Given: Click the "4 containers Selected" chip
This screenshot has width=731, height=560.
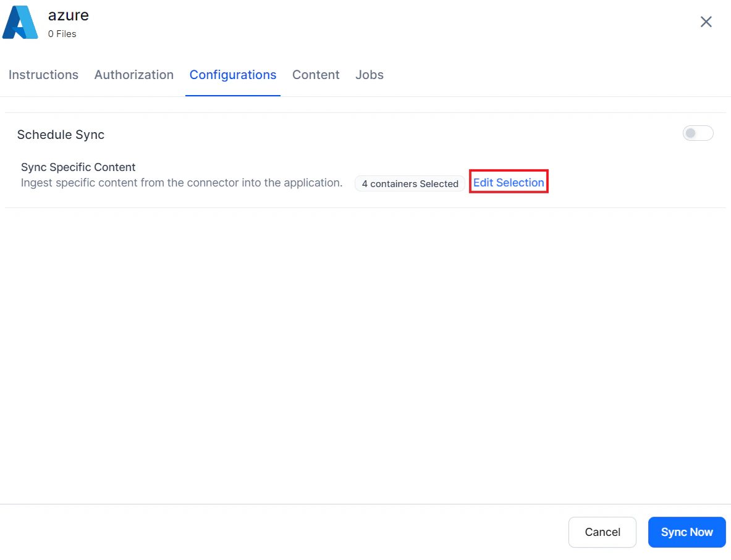Looking at the screenshot, I should (410, 183).
